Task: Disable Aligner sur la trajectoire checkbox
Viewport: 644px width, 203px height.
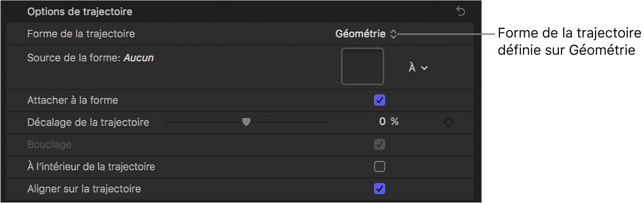Action: point(380,189)
